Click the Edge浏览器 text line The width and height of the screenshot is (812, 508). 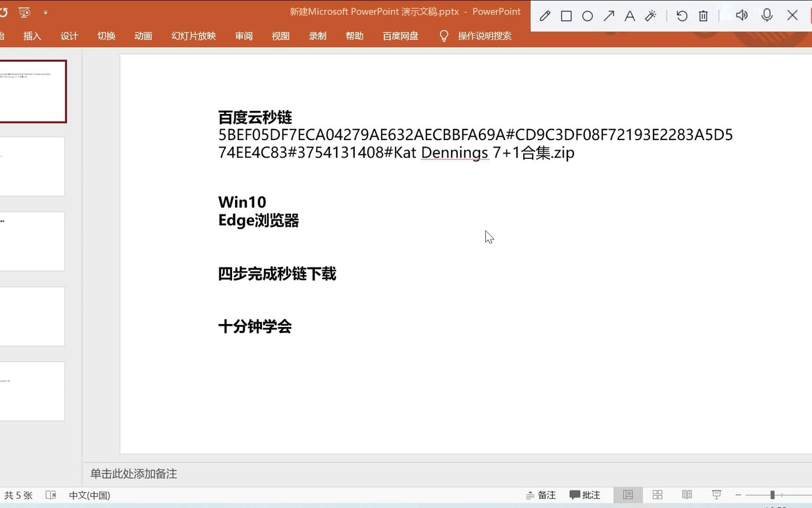pyautogui.click(x=258, y=221)
